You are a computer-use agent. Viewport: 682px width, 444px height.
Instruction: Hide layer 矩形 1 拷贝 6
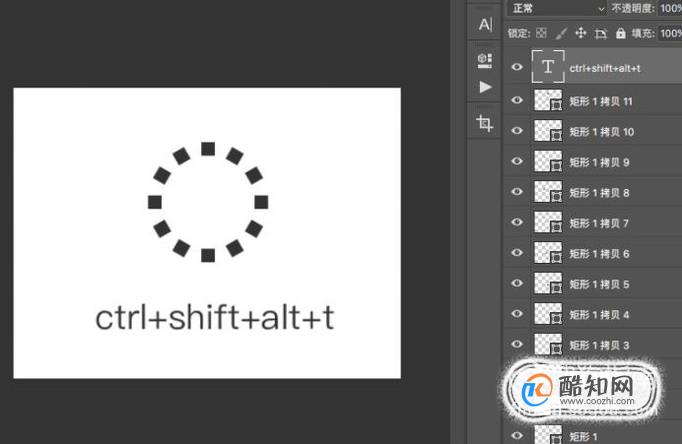pos(517,253)
